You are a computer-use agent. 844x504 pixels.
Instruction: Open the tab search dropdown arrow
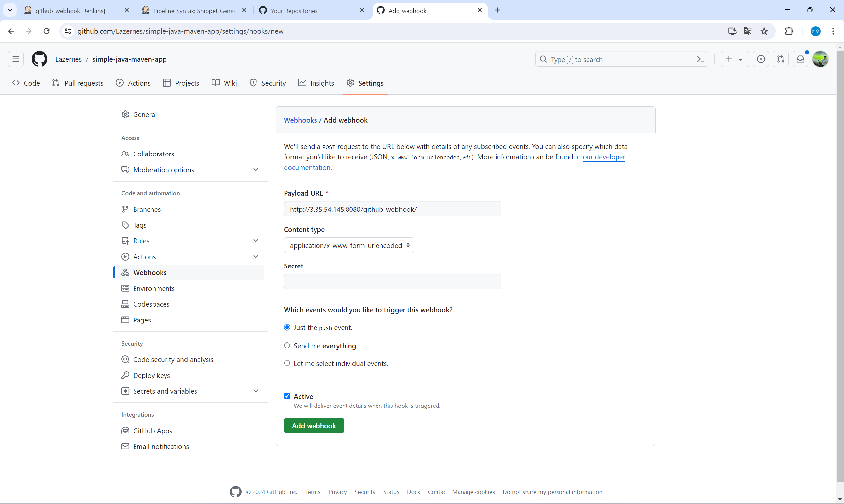[10, 10]
